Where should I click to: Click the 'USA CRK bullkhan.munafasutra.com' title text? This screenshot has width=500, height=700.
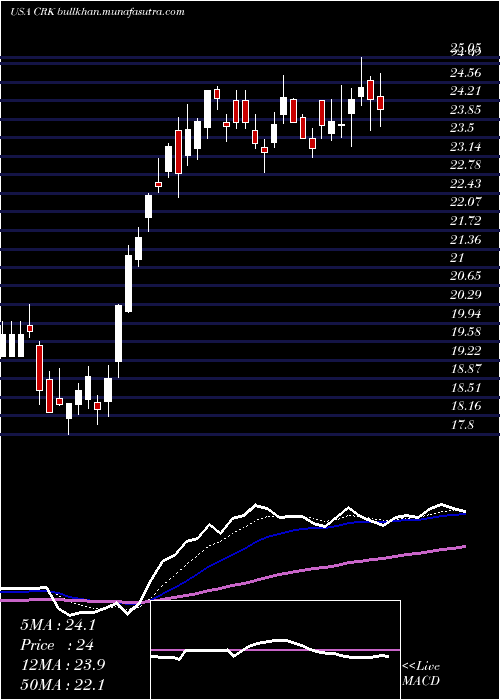[x=97, y=12]
